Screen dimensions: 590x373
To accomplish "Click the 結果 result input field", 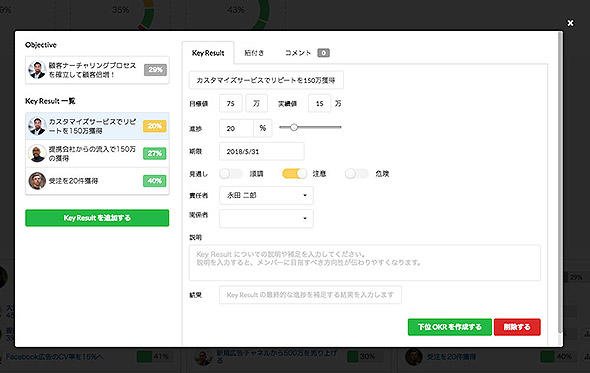I will [310, 295].
